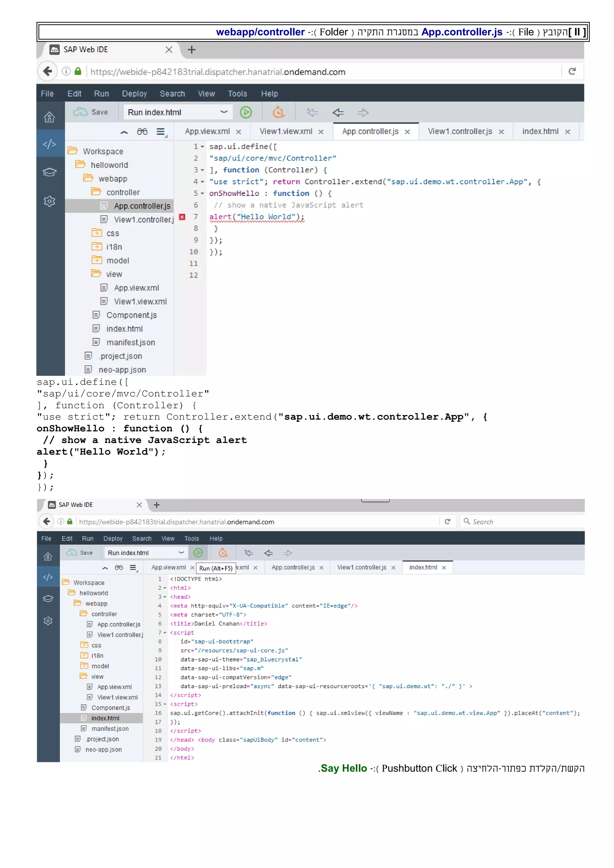Viewport: 614px width, 868px height.
Task: Click list menu icon above top screenshot file tree
Action: (161, 132)
